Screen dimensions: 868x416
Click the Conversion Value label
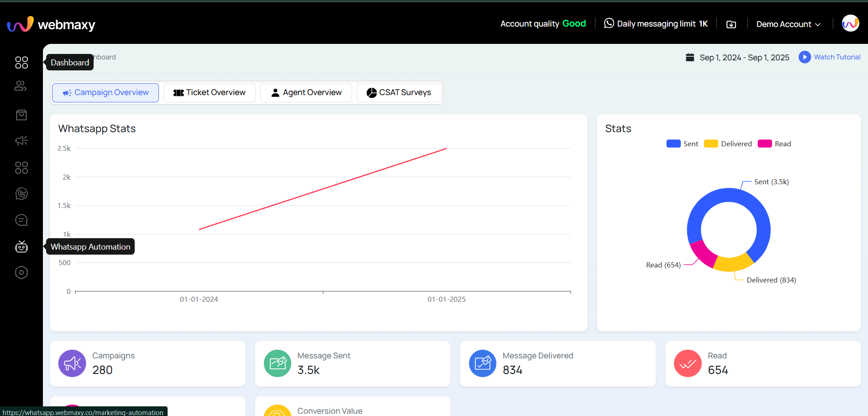coord(330,411)
